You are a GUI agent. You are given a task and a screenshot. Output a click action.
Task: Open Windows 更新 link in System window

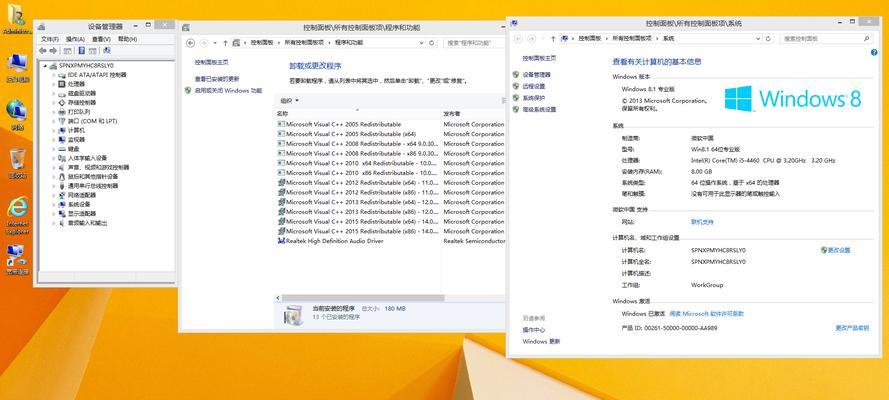(x=541, y=342)
